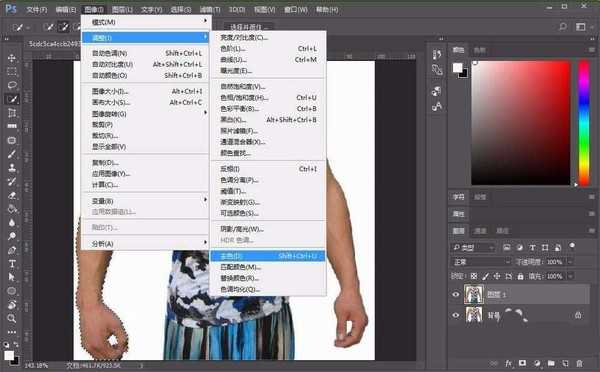Choose 曲线(U) from the Adjustments submenu
The width and height of the screenshot is (600, 372).
tap(268, 60)
